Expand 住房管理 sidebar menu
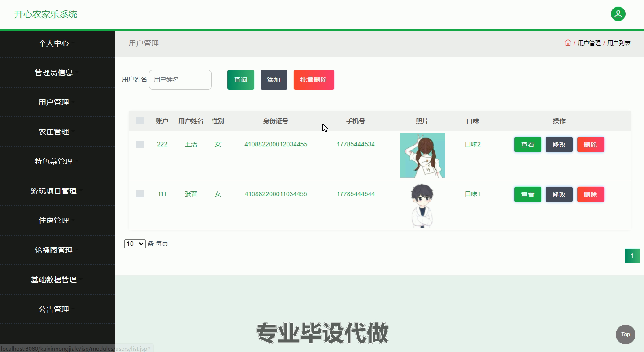Image resolution: width=644 pixels, height=352 pixels. tap(54, 220)
